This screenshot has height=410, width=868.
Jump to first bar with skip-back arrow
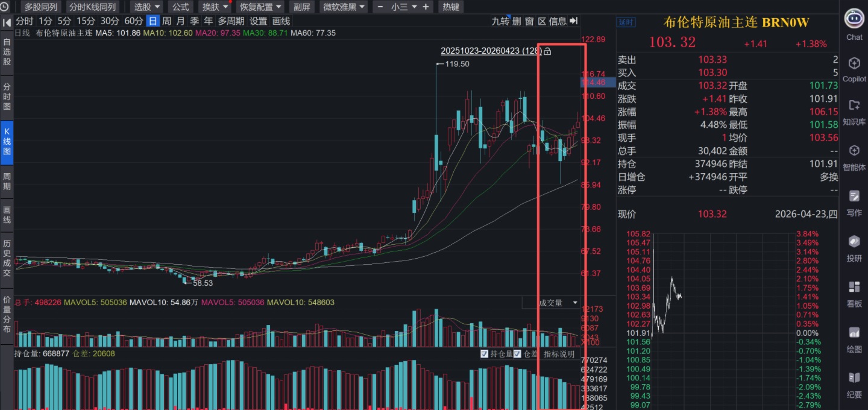pyautogui.click(x=7, y=22)
